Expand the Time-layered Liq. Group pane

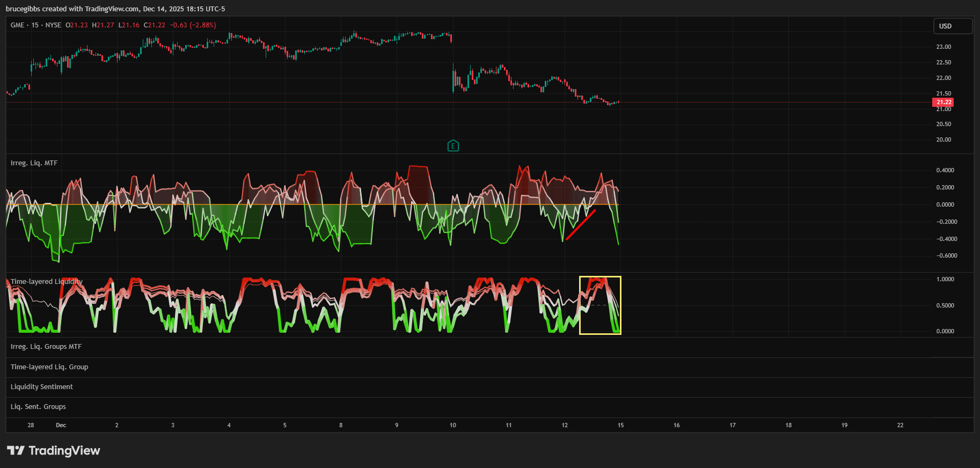pos(49,367)
